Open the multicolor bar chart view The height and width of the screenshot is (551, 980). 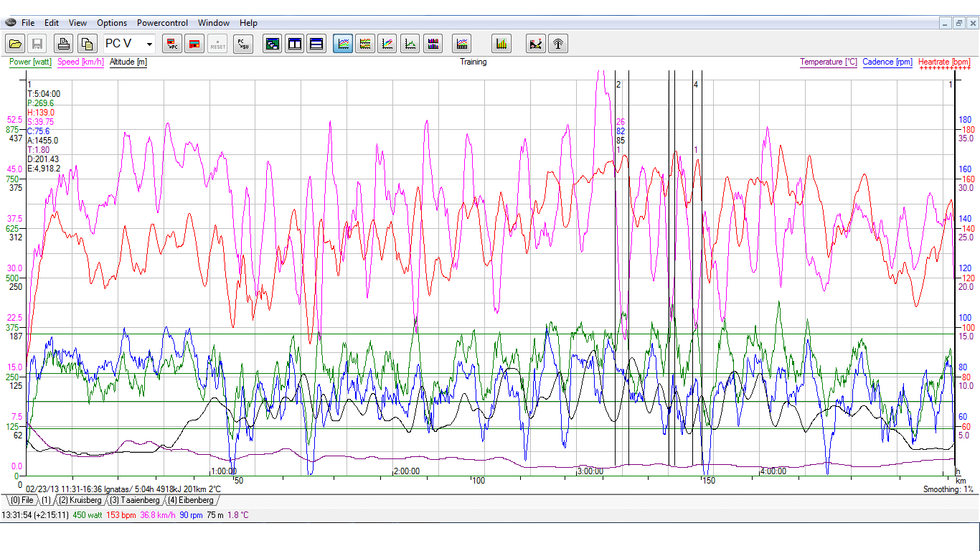(433, 44)
